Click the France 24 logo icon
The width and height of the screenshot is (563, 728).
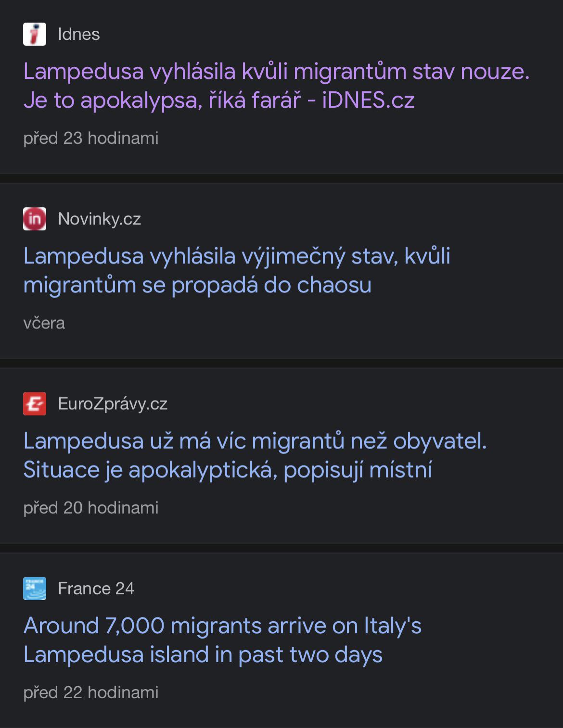click(35, 588)
